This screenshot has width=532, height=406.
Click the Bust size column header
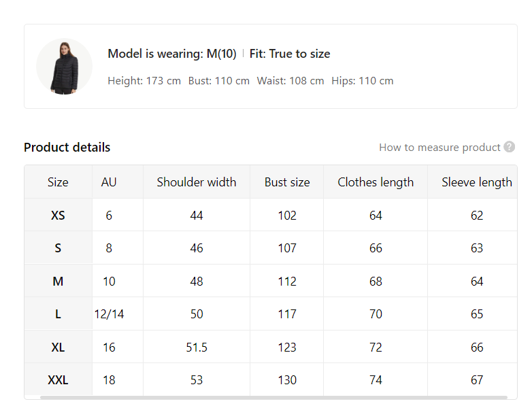287,182
